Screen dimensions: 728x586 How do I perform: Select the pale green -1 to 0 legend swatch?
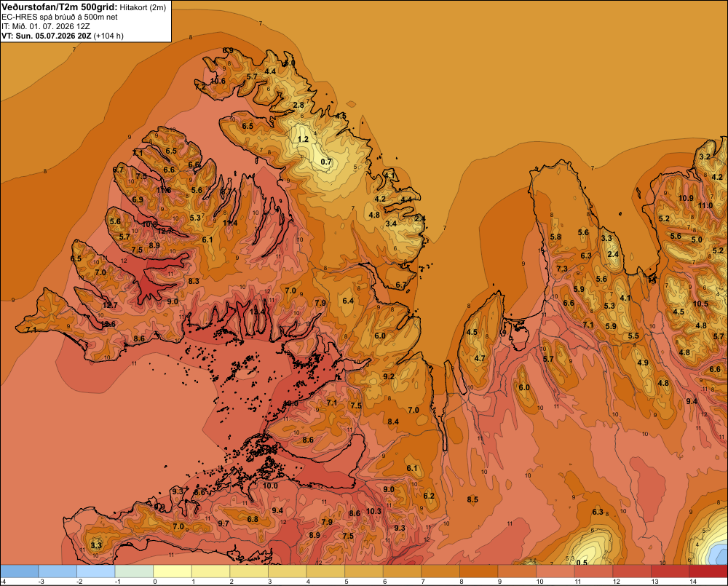coord(134,571)
